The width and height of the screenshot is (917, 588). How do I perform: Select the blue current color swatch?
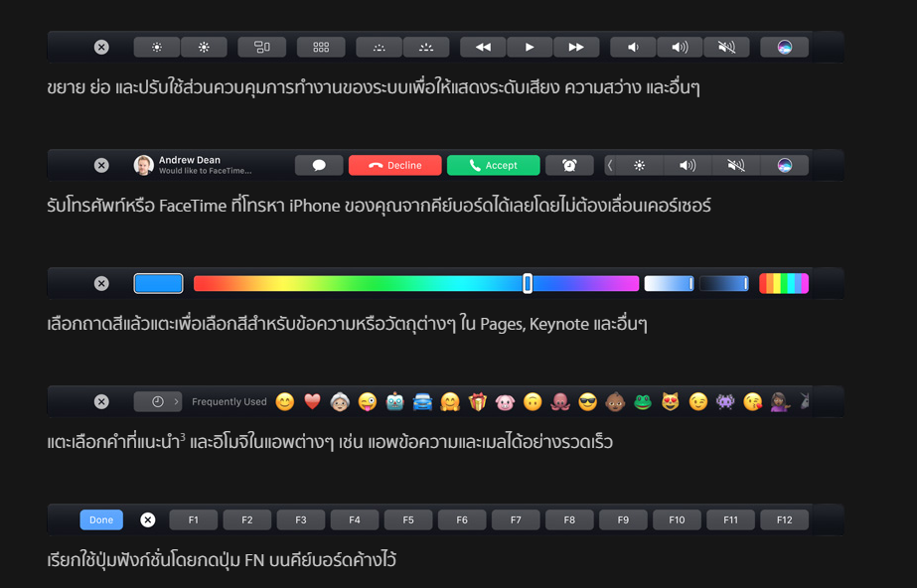[158, 283]
